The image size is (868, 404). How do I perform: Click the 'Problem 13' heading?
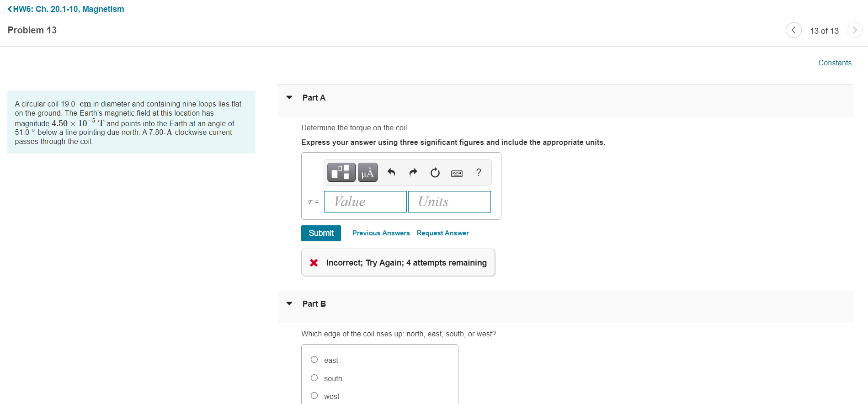coord(32,30)
